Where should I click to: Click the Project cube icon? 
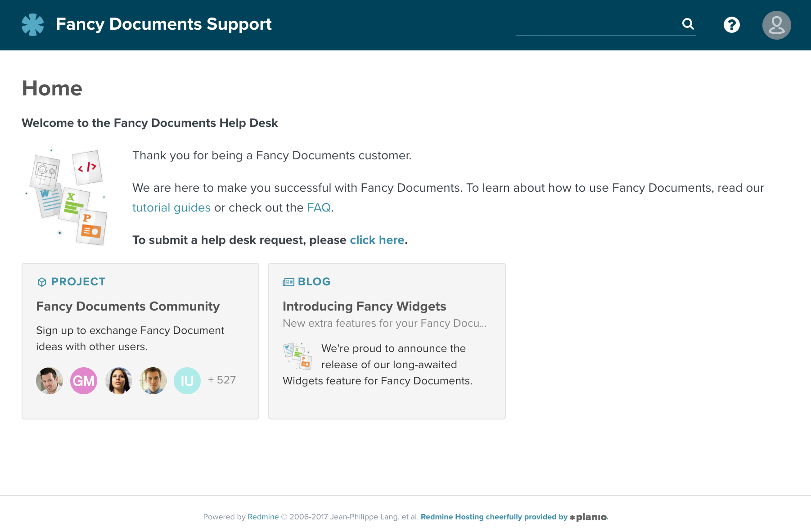pos(42,282)
